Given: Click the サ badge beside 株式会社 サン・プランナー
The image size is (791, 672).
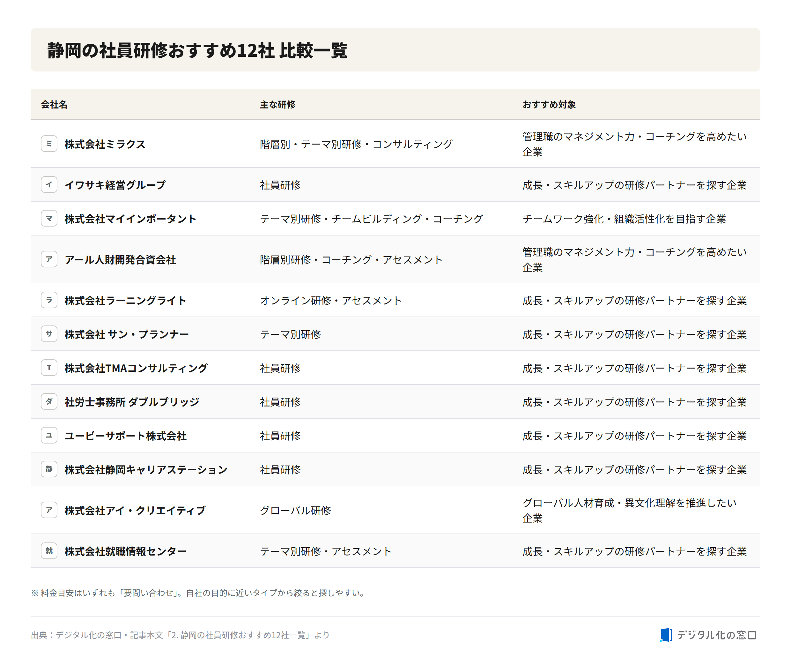Looking at the screenshot, I should click(49, 334).
